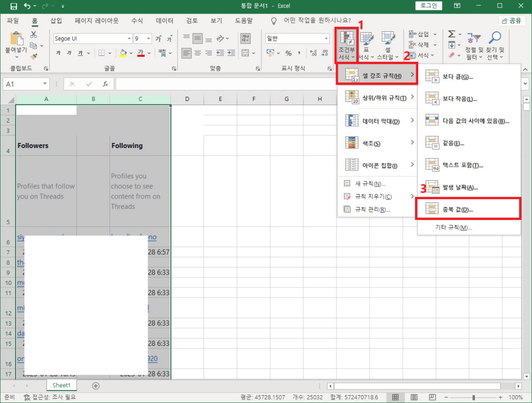Click the Comma style icon
Screen dimensions: 532x403
tap(299, 54)
